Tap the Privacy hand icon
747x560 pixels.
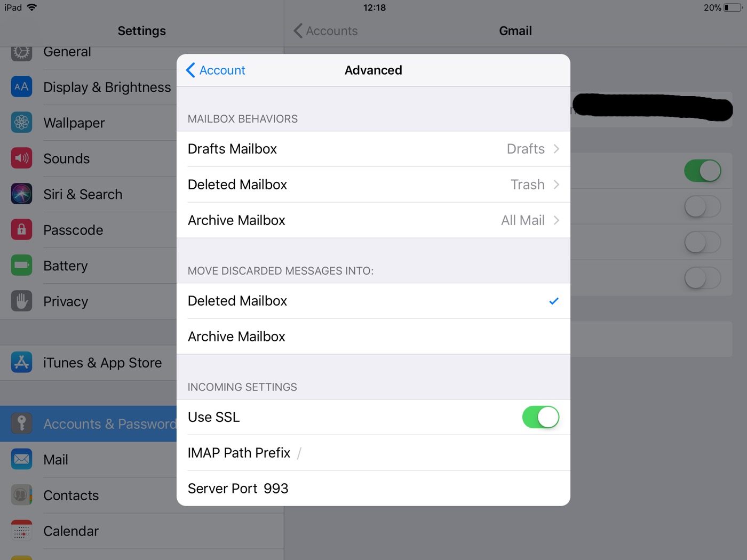point(21,301)
